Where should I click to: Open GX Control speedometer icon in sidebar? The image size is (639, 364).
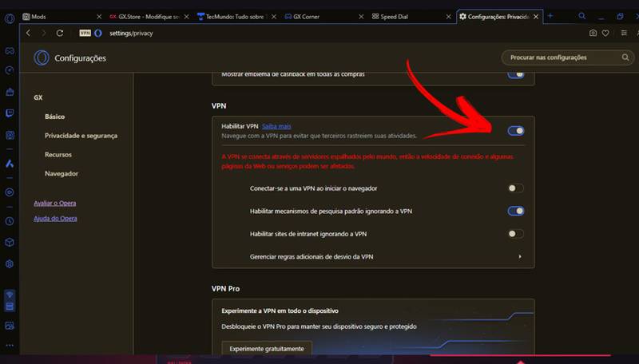[x=10, y=70]
